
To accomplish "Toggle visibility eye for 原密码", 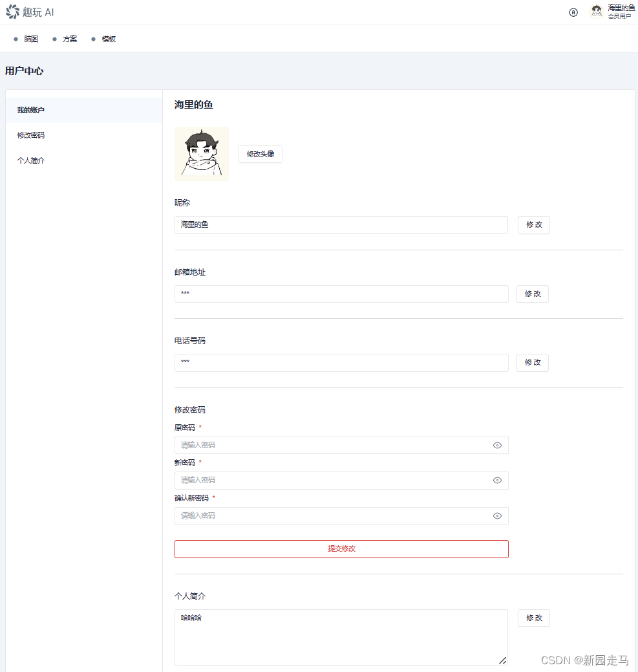I will point(497,445).
